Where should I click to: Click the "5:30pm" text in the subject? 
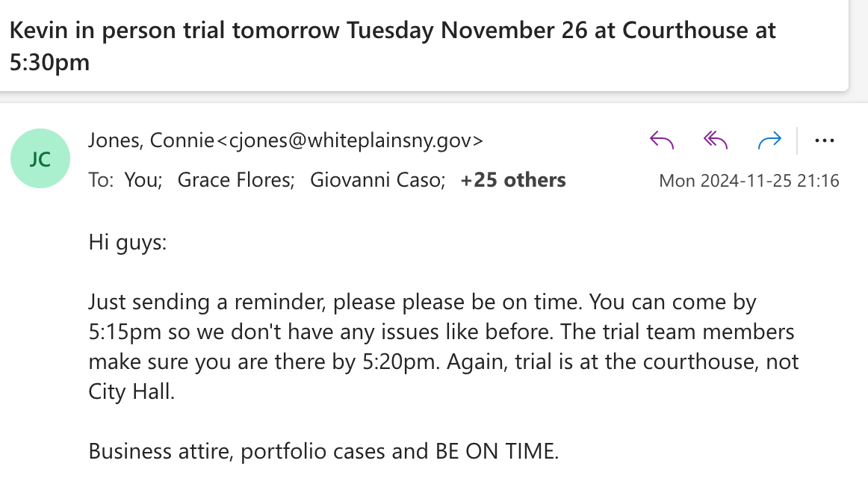click(49, 61)
